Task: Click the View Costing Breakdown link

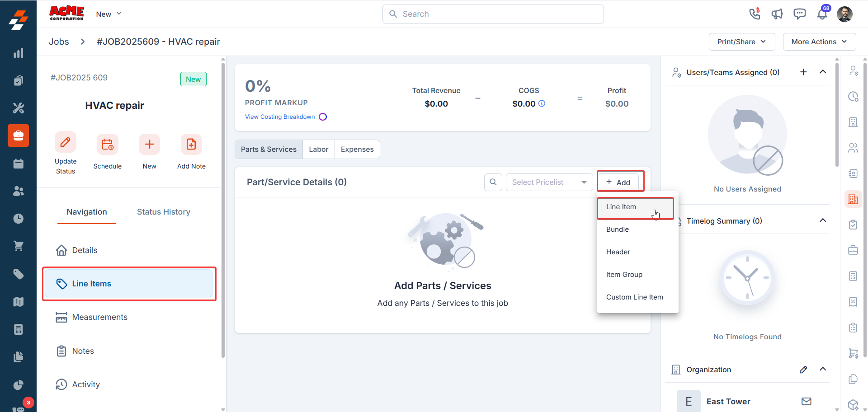Action: click(280, 117)
